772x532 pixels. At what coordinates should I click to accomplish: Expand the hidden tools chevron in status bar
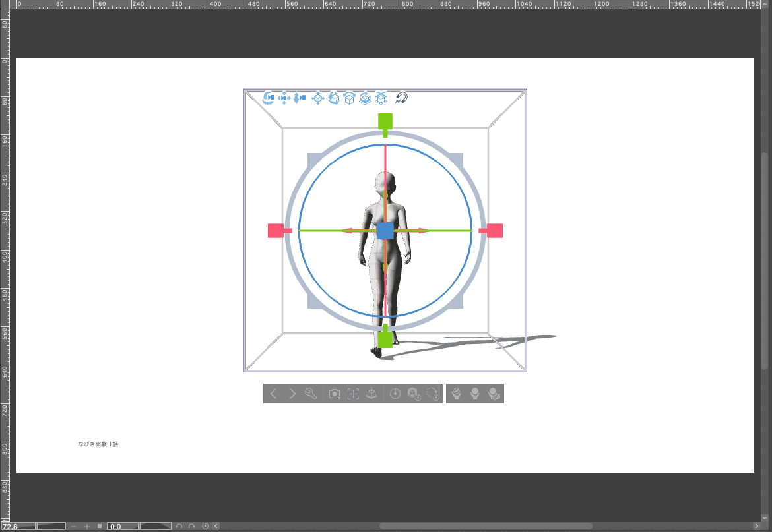[x=215, y=526]
